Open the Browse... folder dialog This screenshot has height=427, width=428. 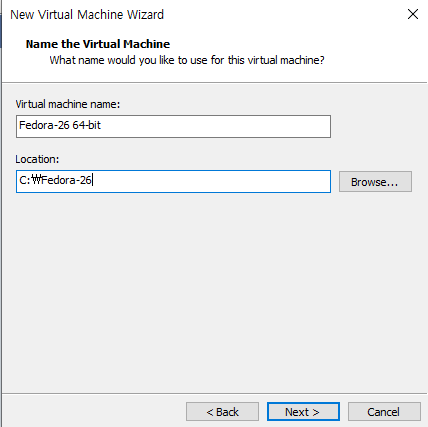pos(375,182)
